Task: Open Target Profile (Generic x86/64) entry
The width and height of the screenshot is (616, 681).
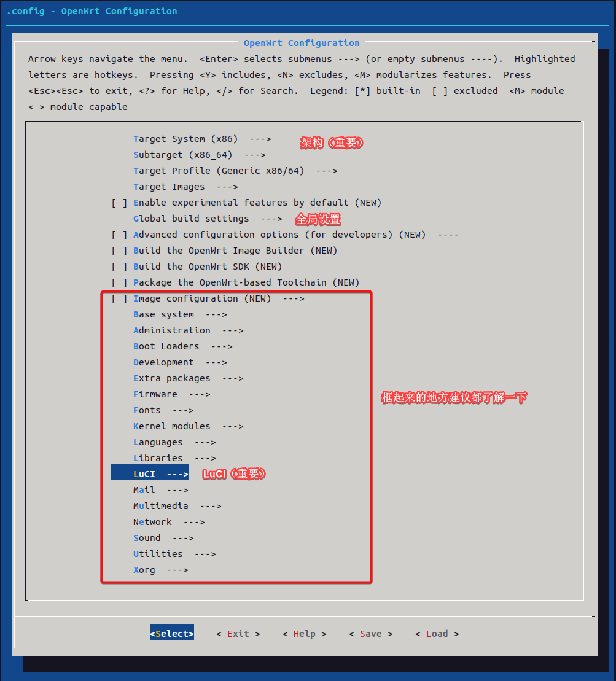Action: [x=235, y=171]
